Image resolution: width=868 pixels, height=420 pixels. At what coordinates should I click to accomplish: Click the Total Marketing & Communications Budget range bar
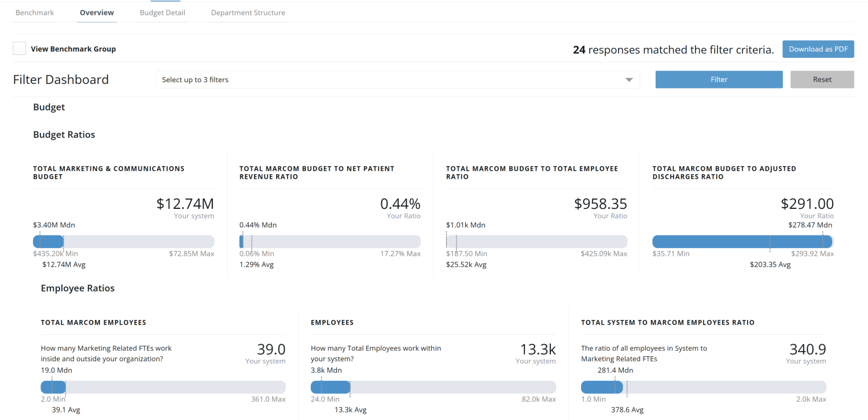[x=124, y=241]
